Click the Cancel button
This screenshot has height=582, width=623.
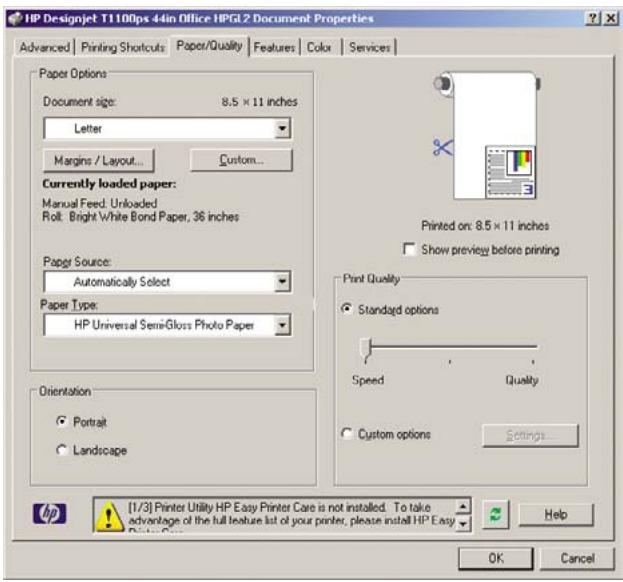[x=577, y=558]
